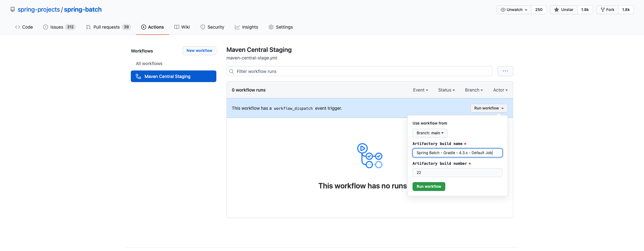This screenshot has height=251, width=644.
Task: Switch to the Security tab
Action: coord(212,27)
